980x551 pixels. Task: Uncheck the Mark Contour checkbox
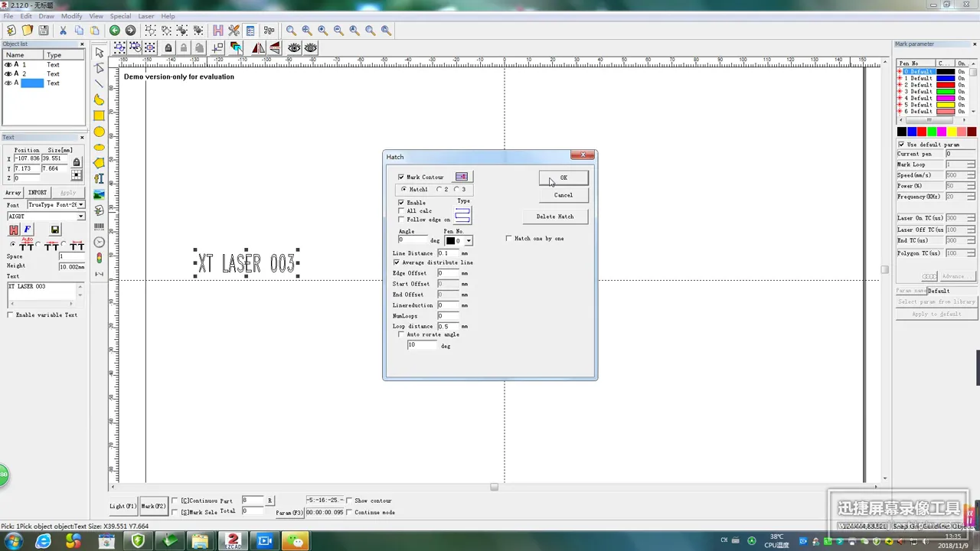pos(401,177)
